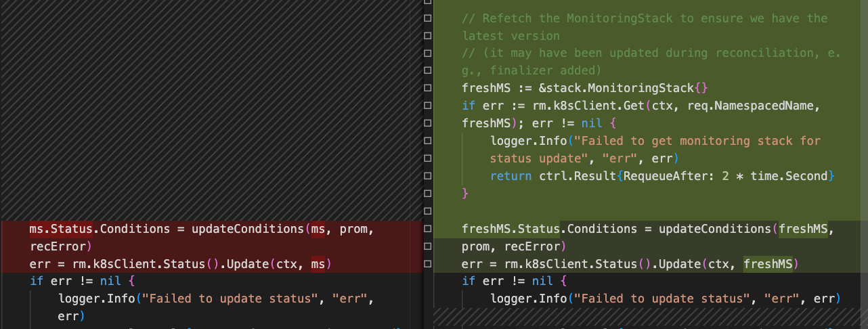Tick the checkbox beside "if err := rm.k8sClient.Get" line
Image resolution: width=868 pixels, height=329 pixels.
(427, 106)
